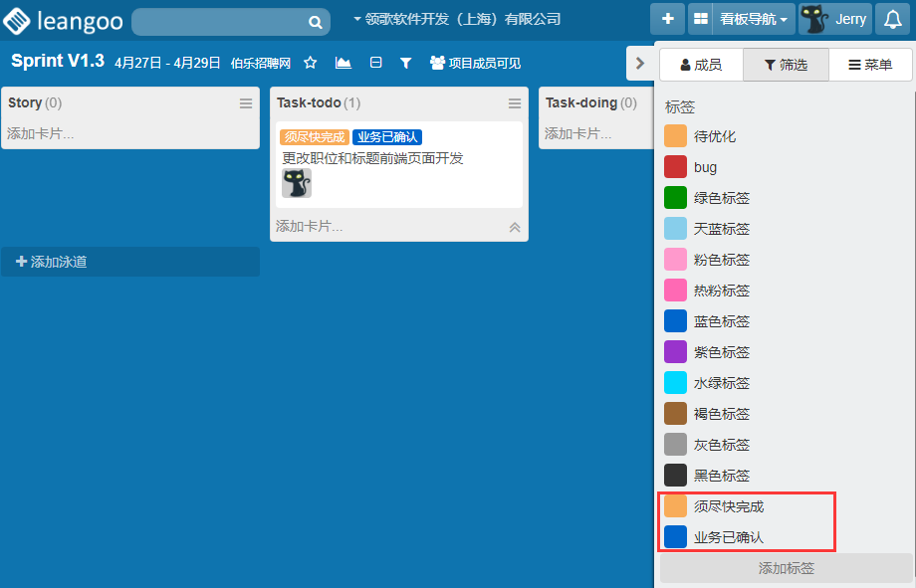Viewport: 916px width, 588px height.
Task: Click the notification bell icon
Action: point(893,19)
